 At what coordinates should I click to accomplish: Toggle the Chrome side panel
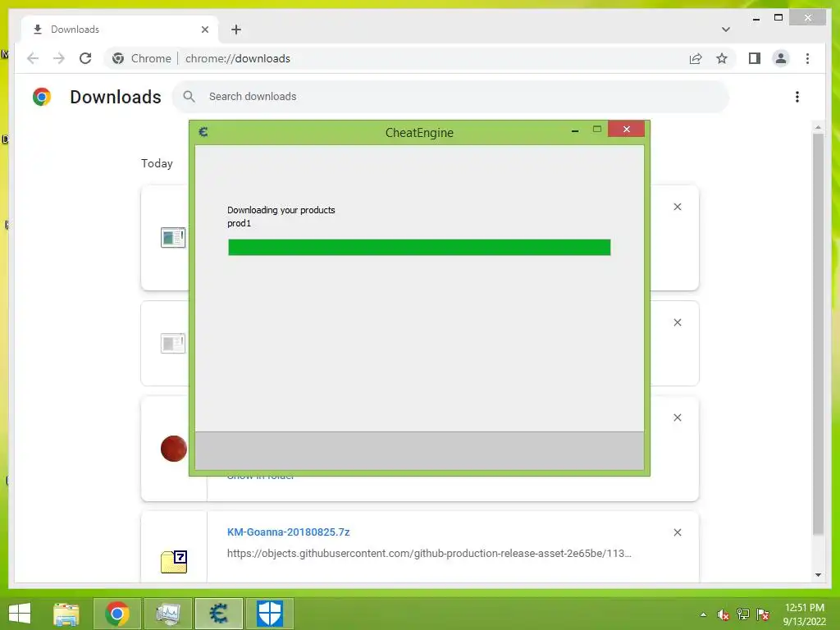click(x=755, y=58)
